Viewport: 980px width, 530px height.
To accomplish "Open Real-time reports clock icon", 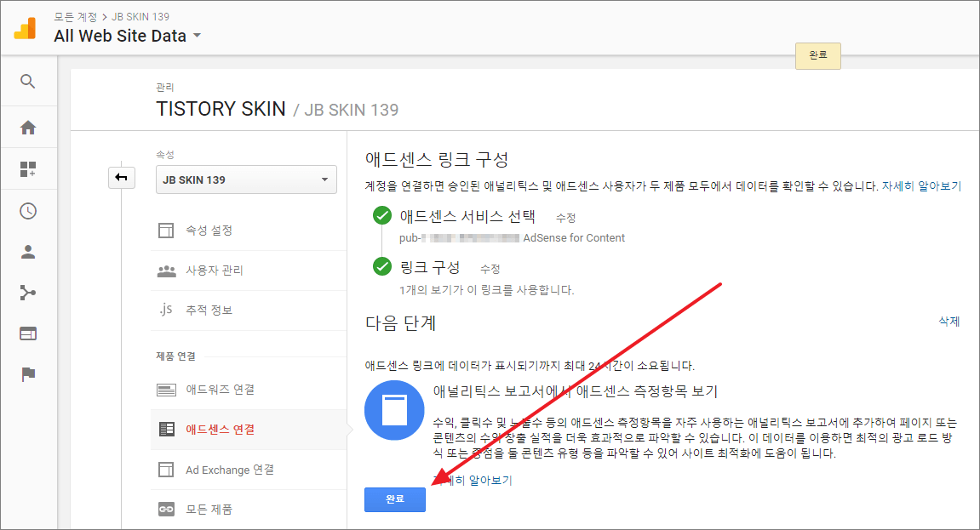I will 28,211.
